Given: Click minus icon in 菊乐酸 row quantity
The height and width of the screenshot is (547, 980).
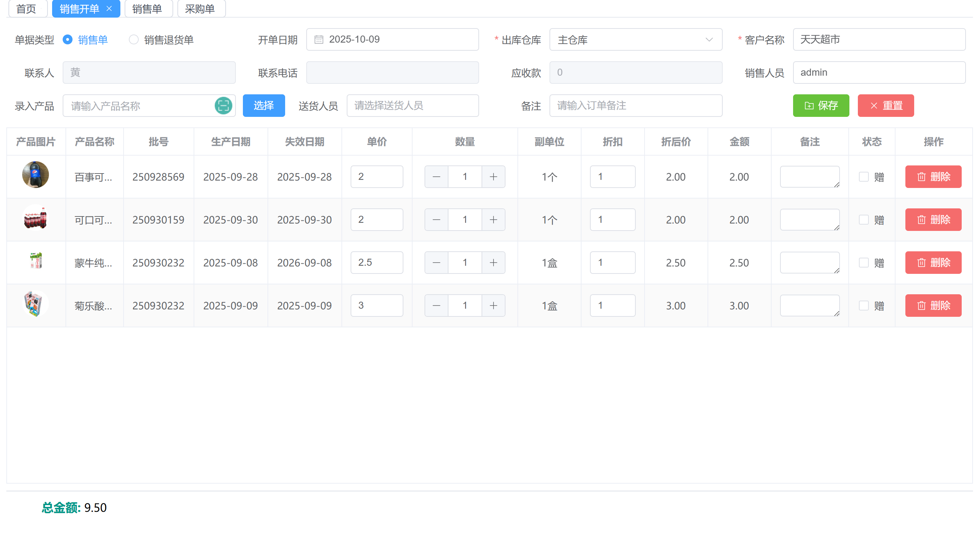Looking at the screenshot, I should (x=436, y=306).
